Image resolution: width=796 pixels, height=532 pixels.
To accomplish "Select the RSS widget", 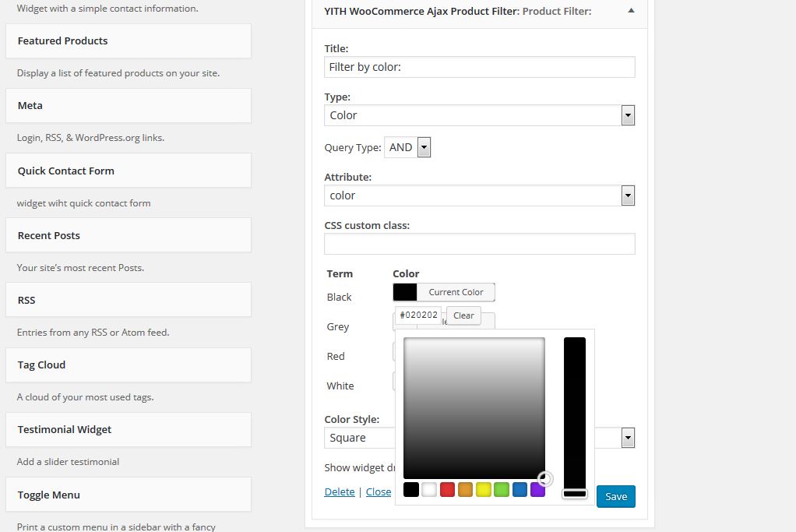I will coord(129,300).
